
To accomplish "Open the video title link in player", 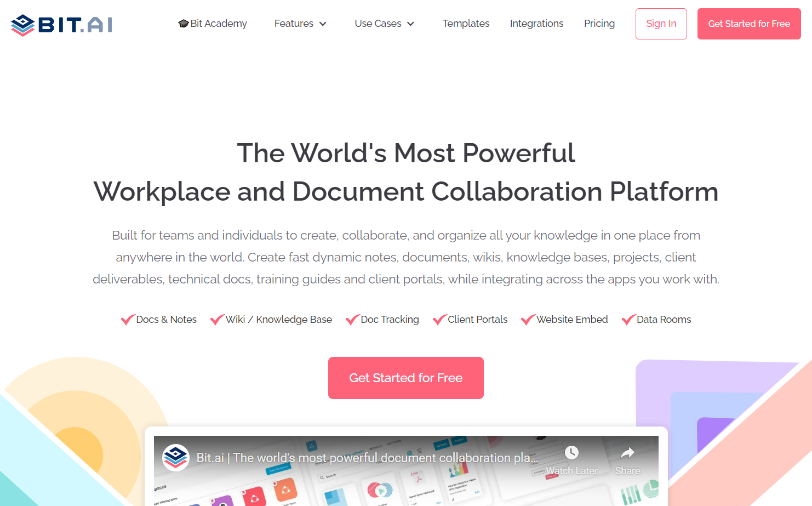I will (367, 458).
